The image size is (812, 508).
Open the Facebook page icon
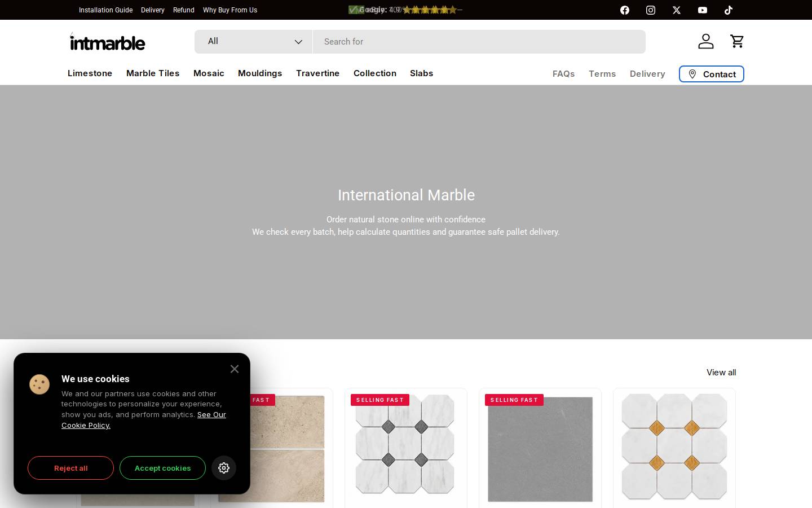click(x=625, y=10)
